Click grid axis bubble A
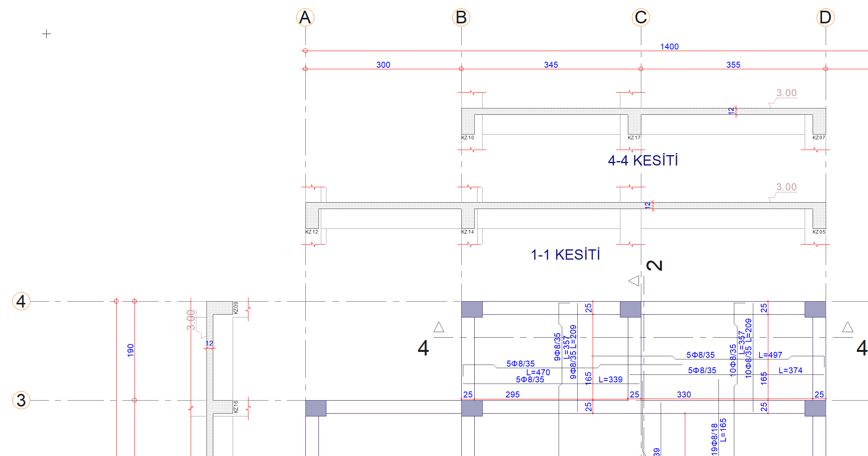 (305, 17)
